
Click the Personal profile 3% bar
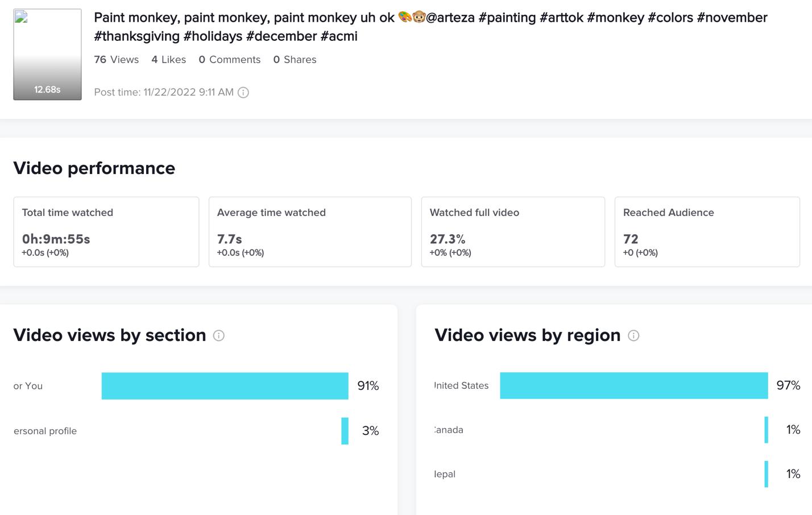(x=345, y=431)
